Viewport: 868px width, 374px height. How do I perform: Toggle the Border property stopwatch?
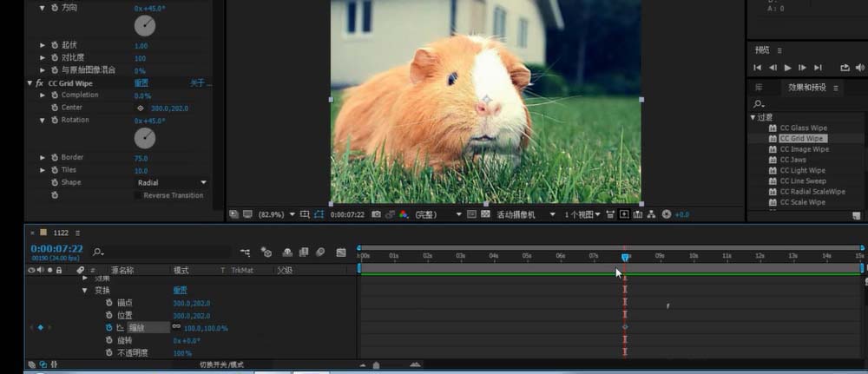(x=54, y=158)
